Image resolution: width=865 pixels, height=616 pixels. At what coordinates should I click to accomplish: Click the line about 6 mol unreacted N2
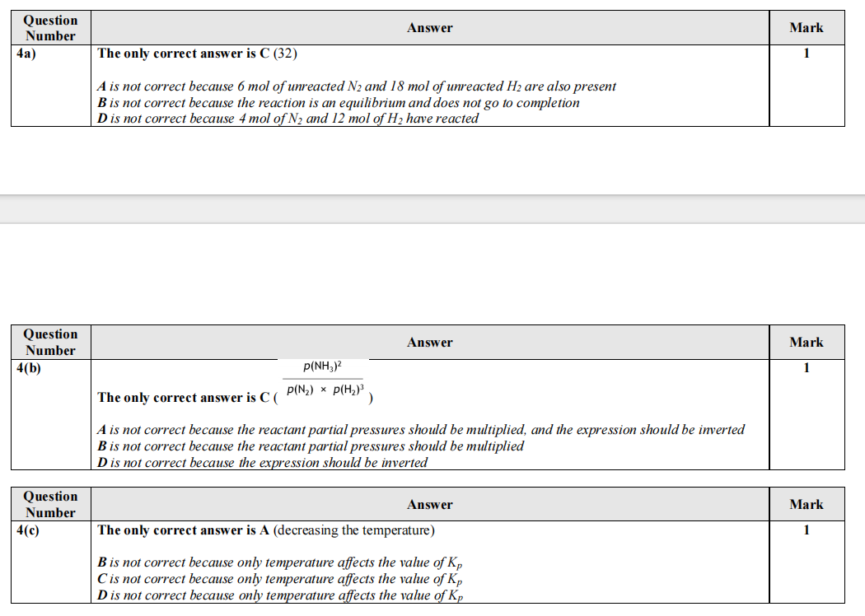coord(356,86)
